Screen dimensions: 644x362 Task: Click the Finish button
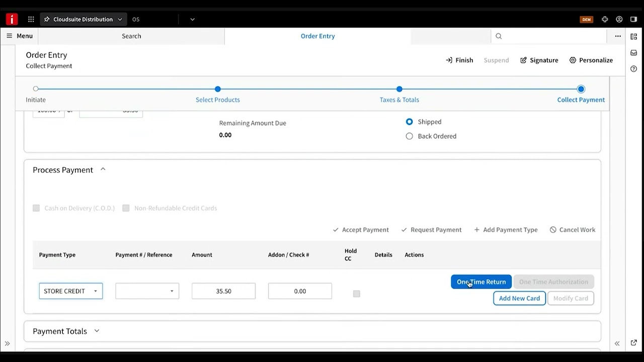pyautogui.click(x=459, y=60)
